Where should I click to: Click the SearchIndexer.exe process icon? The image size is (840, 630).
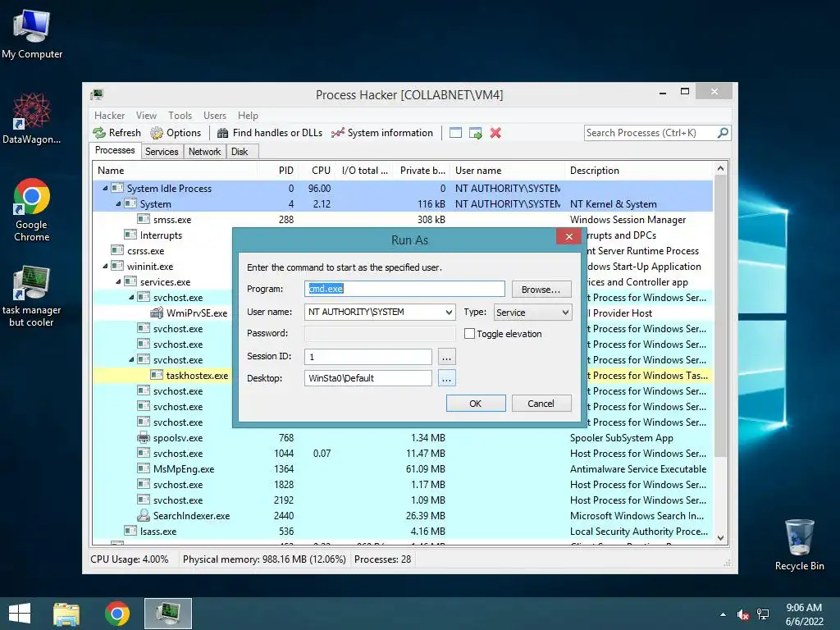(143, 515)
